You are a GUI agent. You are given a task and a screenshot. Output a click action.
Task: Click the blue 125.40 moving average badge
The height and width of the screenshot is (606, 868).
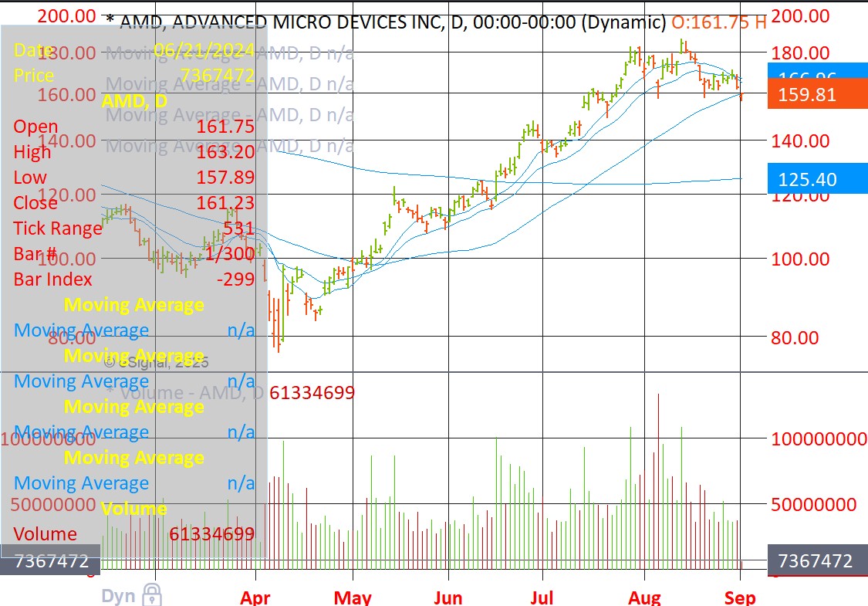point(817,180)
